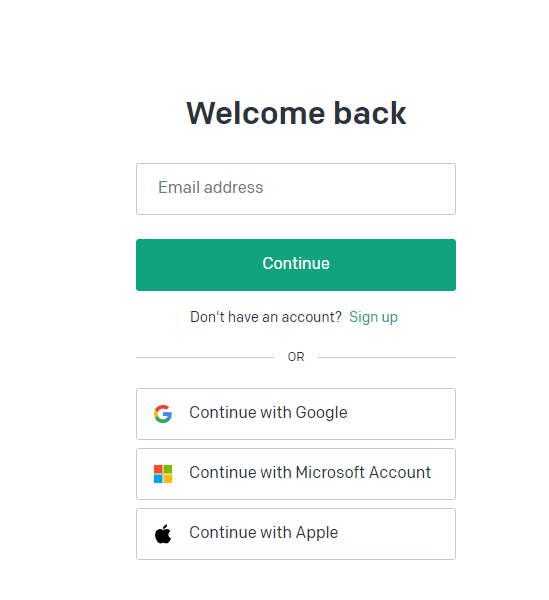The height and width of the screenshot is (600, 549).
Task: Click the OR divider label
Action: click(296, 357)
